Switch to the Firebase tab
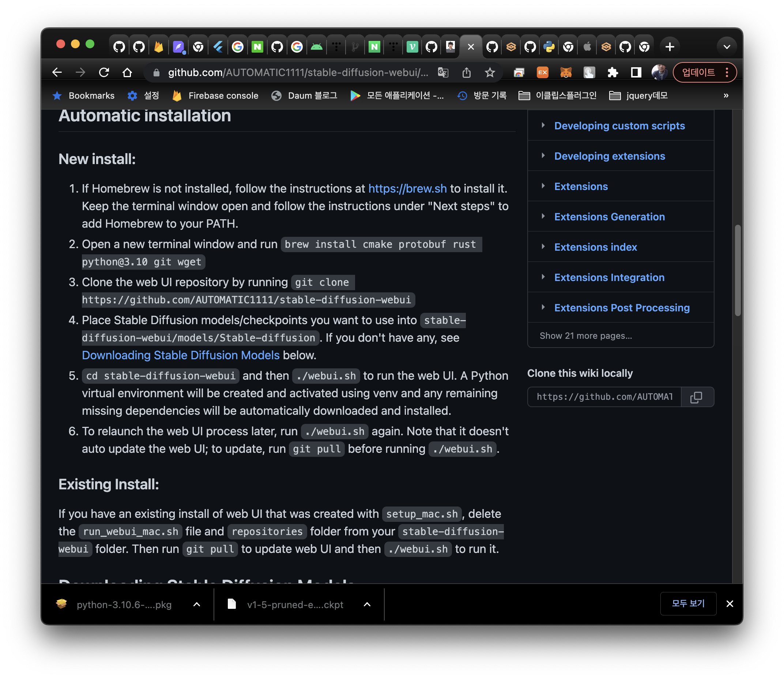This screenshot has height=679, width=784. click(158, 47)
